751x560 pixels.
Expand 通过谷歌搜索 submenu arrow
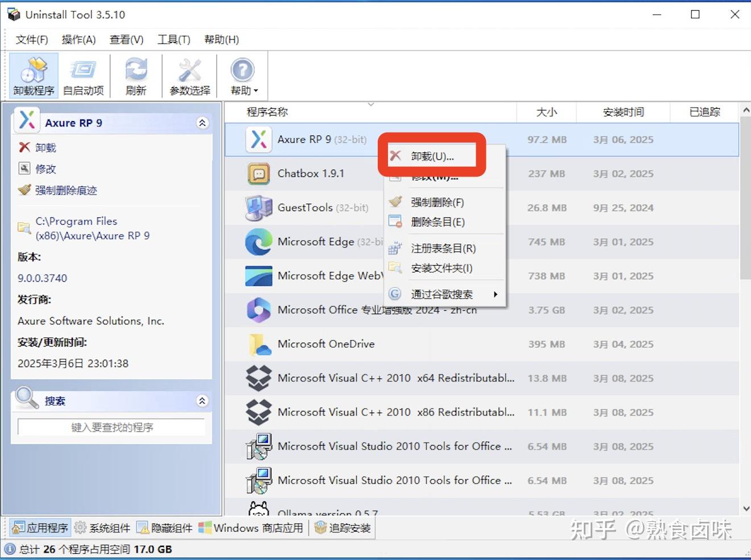point(496,294)
